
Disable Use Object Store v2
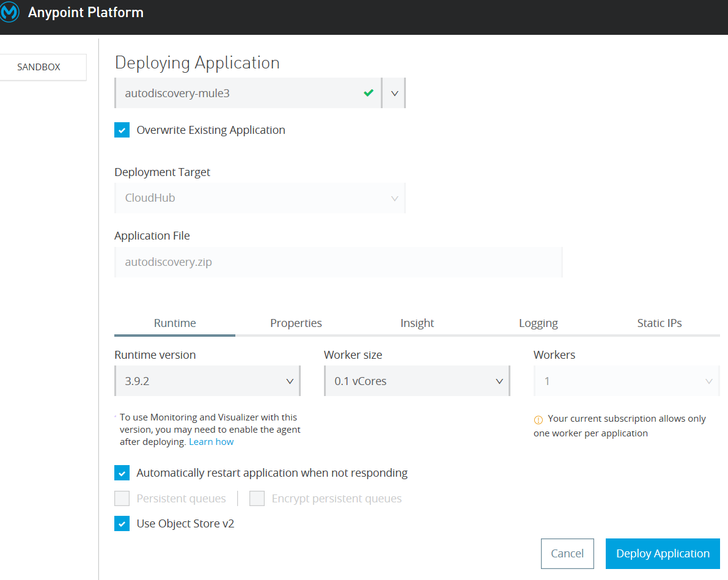[x=122, y=524]
